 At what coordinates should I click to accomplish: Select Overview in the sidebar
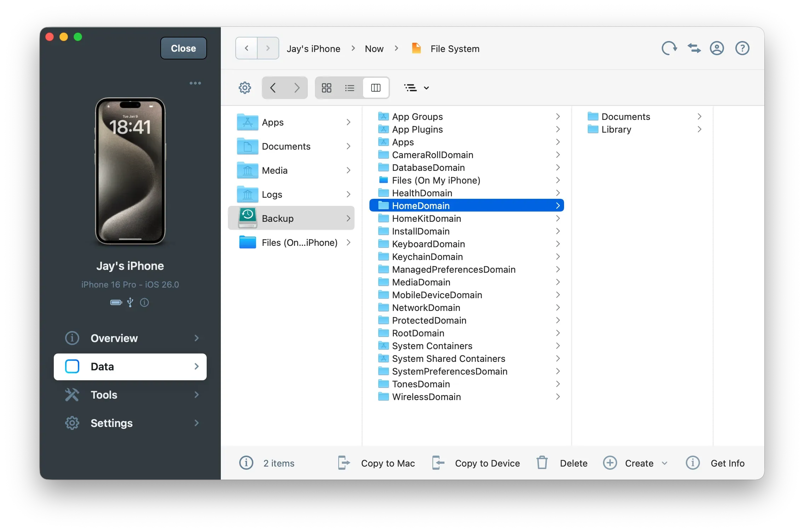pyautogui.click(x=114, y=338)
